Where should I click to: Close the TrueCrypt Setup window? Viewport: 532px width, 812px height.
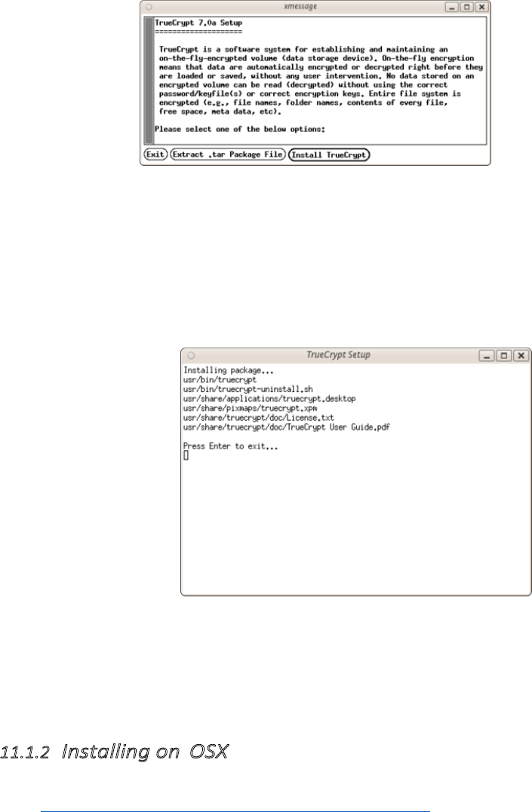tap(521, 356)
